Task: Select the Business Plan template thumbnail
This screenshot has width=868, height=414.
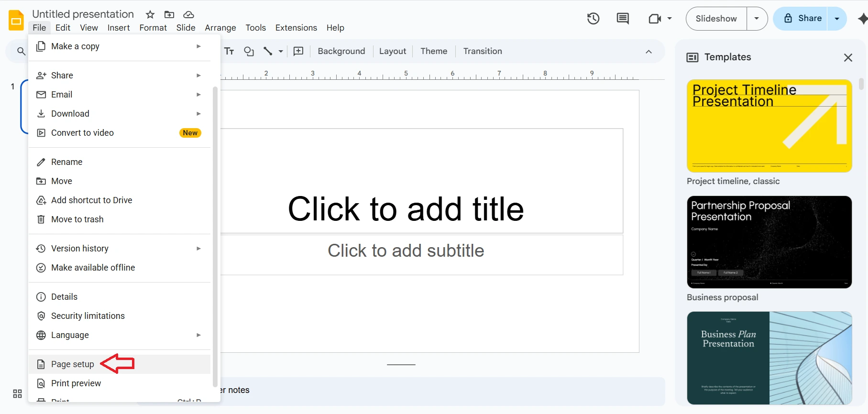Action: click(769, 358)
